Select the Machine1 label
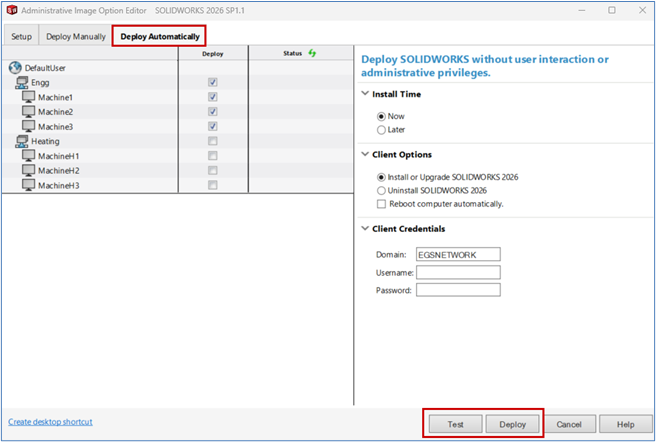This screenshot has height=442, width=656. click(55, 97)
